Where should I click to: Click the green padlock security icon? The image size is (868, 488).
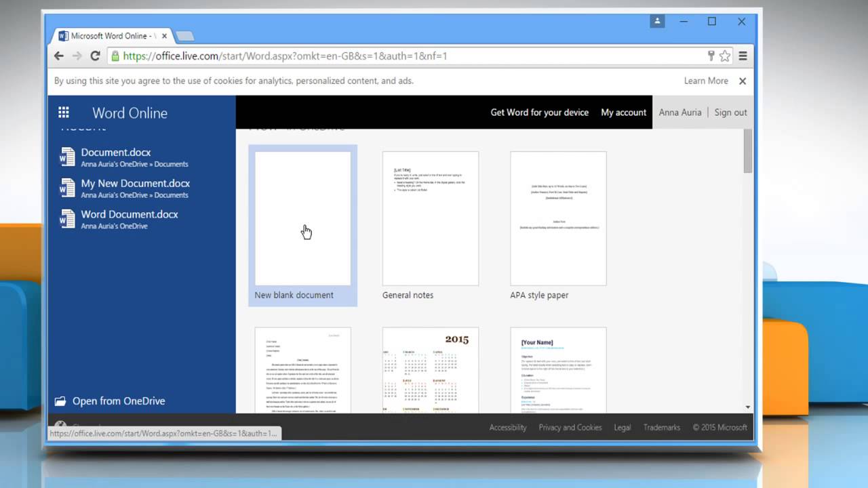point(115,56)
